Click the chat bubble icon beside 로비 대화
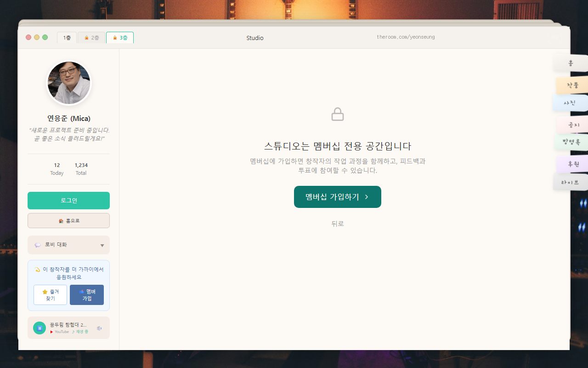588x368 pixels. tap(37, 244)
